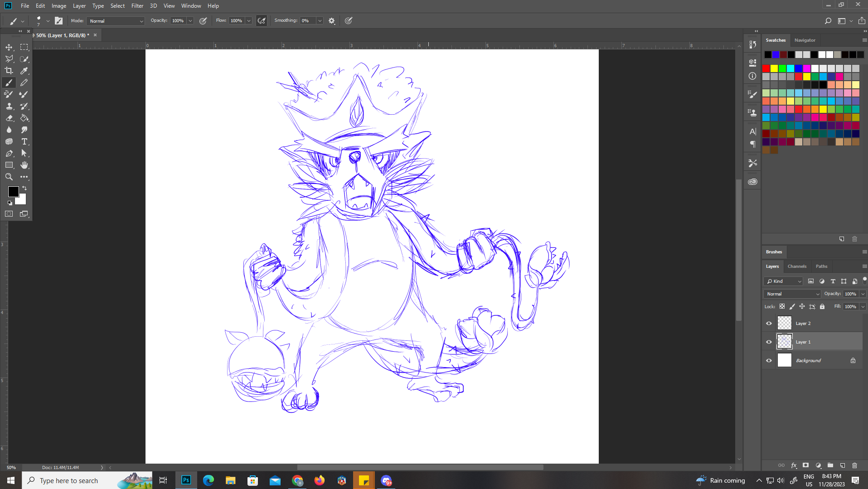
Task: Select the Horizontal Type tool
Action: point(24,141)
